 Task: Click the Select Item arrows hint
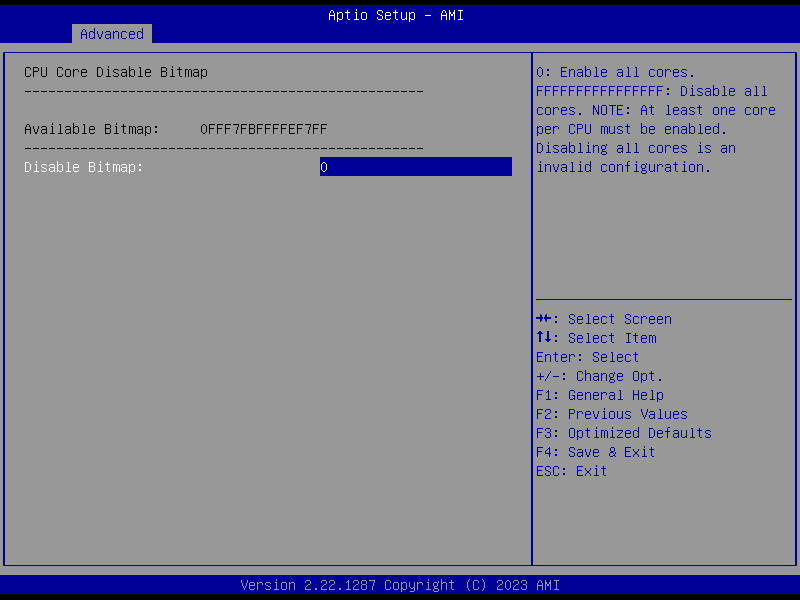click(x=596, y=338)
